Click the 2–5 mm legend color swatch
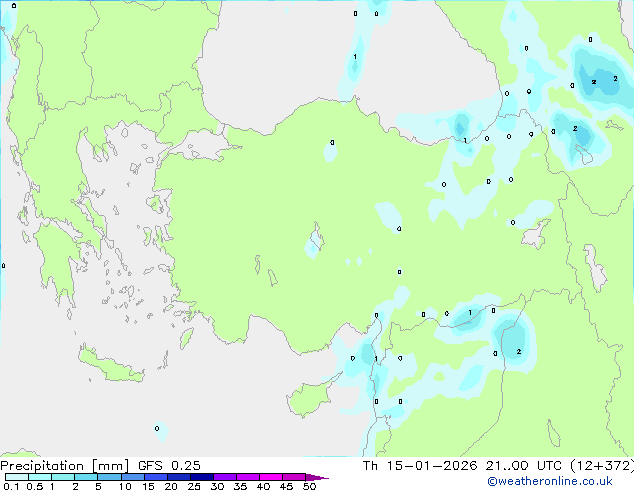634x490 pixels. point(86,477)
